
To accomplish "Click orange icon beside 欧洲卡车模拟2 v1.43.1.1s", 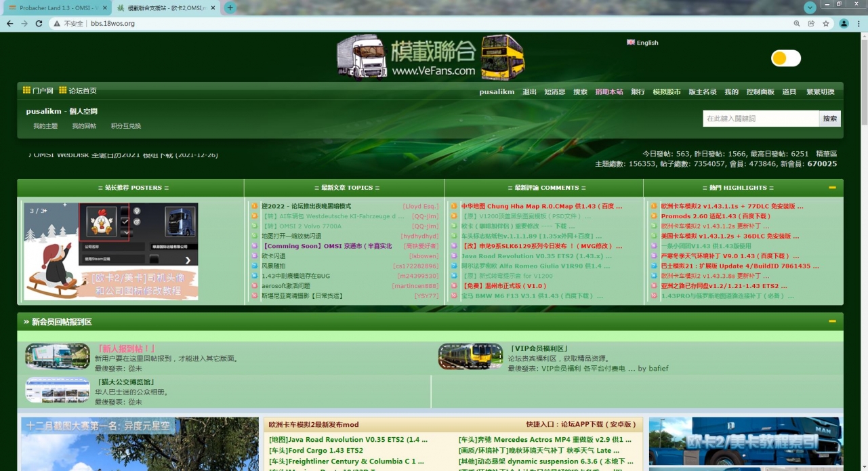I will (654, 206).
